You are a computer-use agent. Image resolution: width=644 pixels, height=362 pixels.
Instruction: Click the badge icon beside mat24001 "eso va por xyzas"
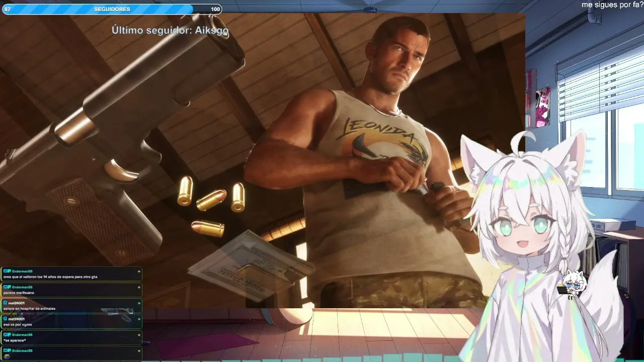point(5,319)
